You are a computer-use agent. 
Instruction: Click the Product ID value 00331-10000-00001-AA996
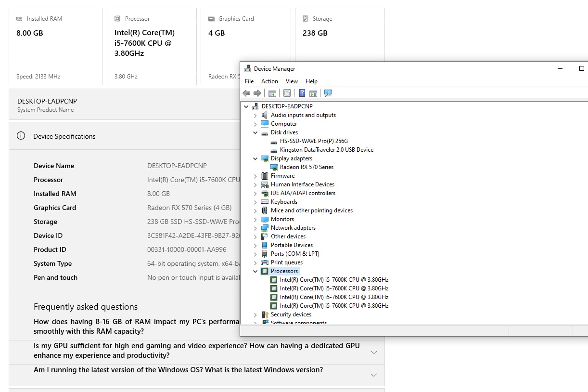point(187,249)
